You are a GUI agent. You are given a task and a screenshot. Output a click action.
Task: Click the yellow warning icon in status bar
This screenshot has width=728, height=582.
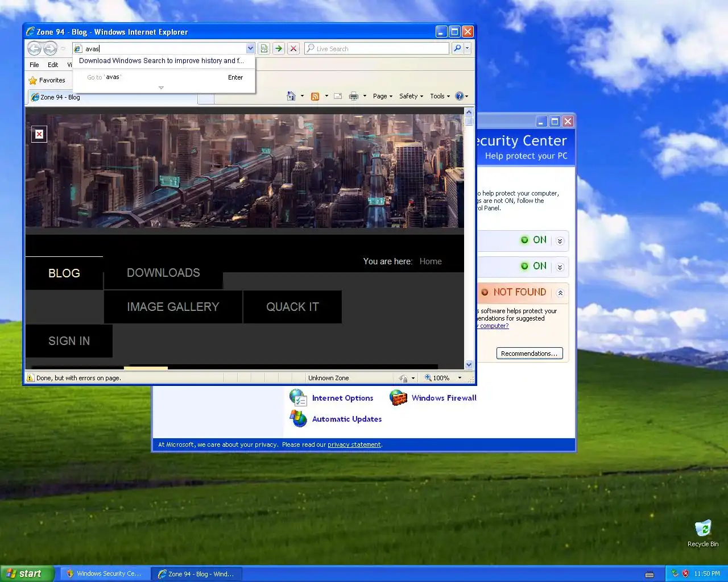tap(30, 378)
